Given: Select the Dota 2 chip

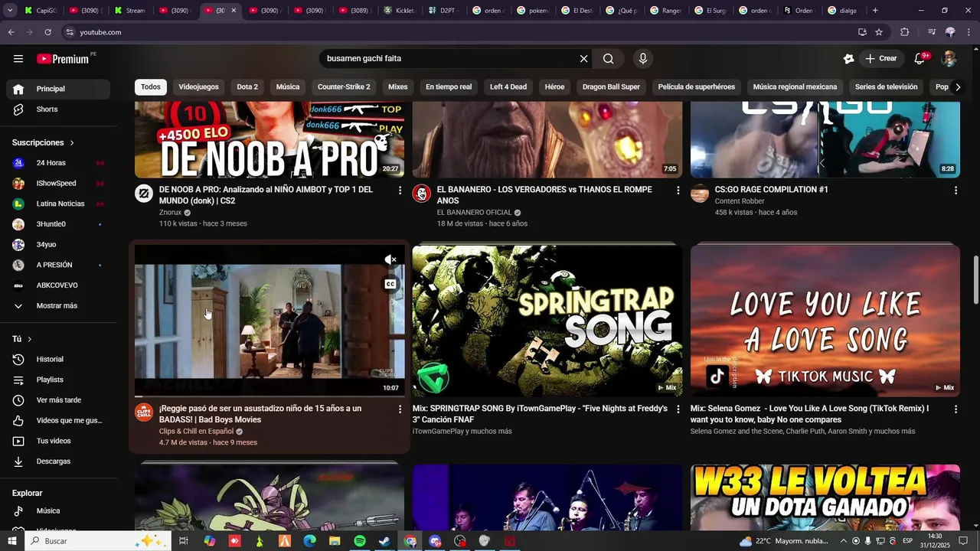Looking at the screenshot, I should coord(247,86).
